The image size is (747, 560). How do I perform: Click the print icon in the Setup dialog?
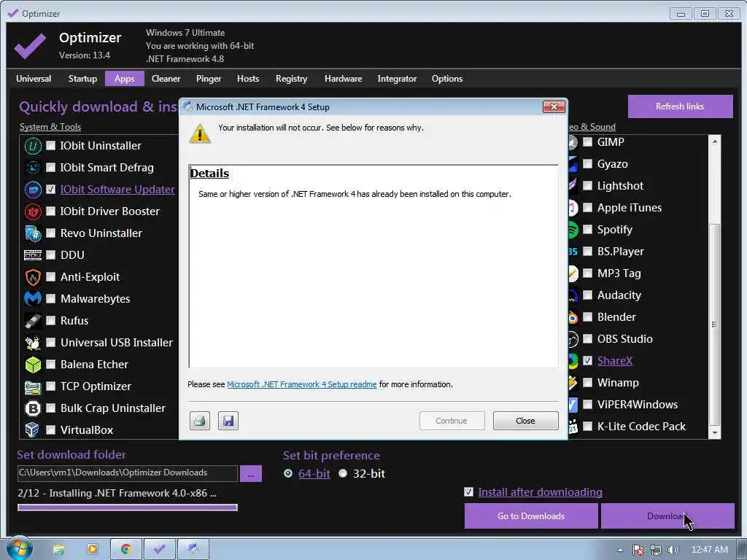click(x=200, y=421)
